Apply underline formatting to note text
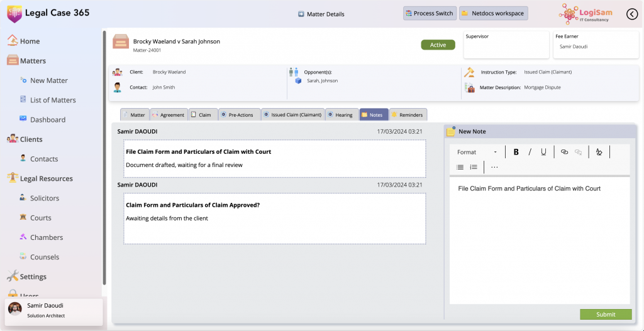 [x=543, y=152]
